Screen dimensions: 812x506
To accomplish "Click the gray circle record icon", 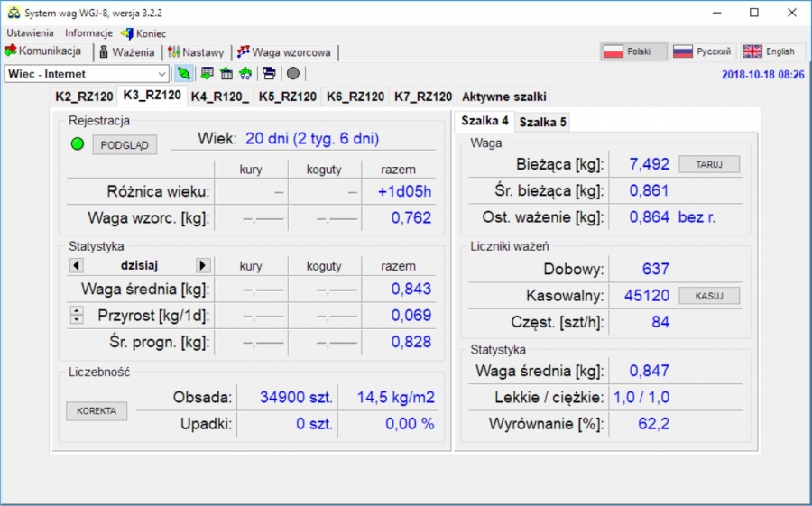I will click(293, 73).
